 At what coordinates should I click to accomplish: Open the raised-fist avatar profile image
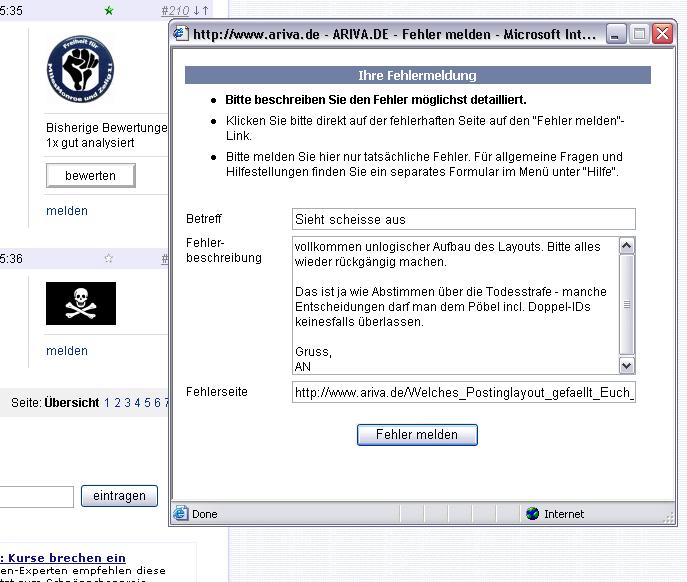(x=81, y=69)
